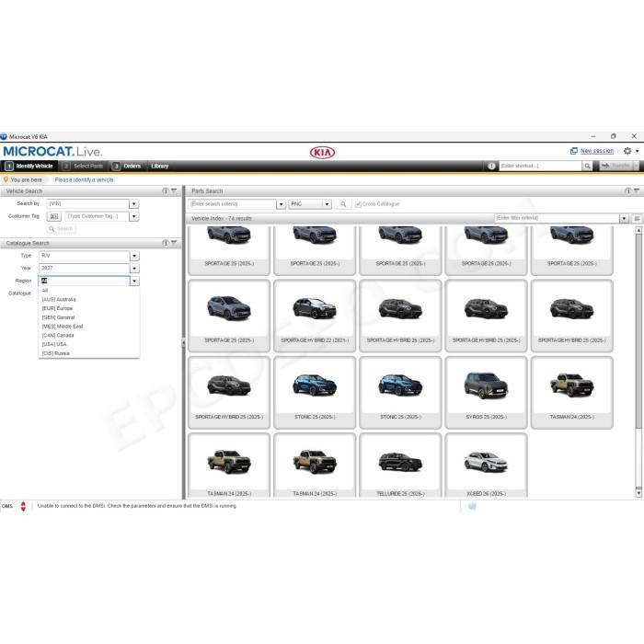This screenshot has width=644, height=644.
Task: Click the vehicle Search button
Action: coord(62,229)
